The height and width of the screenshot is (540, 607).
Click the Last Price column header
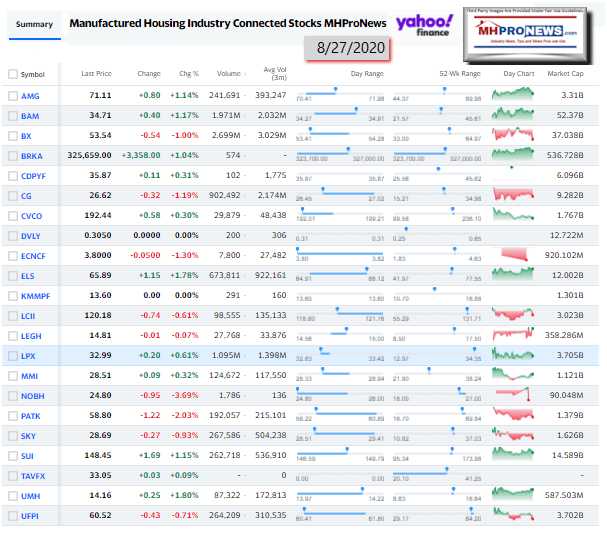click(96, 74)
